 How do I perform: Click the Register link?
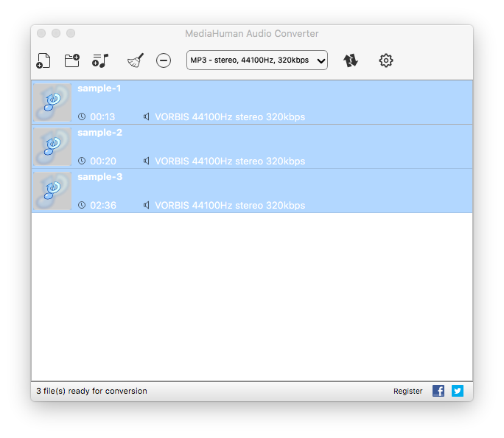click(x=407, y=391)
